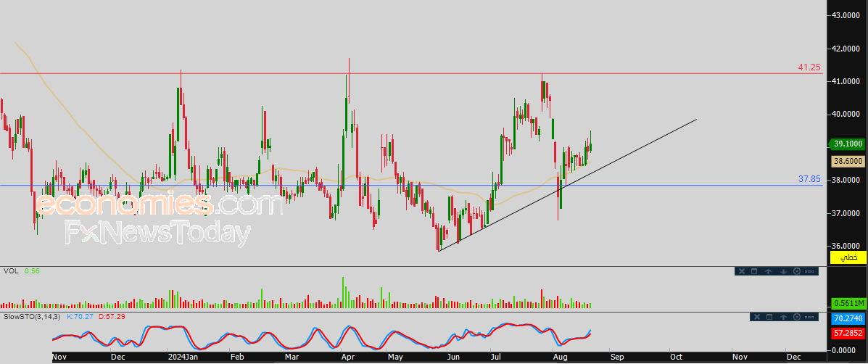Click the Sep label on time axis

click(x=617, y=358)
